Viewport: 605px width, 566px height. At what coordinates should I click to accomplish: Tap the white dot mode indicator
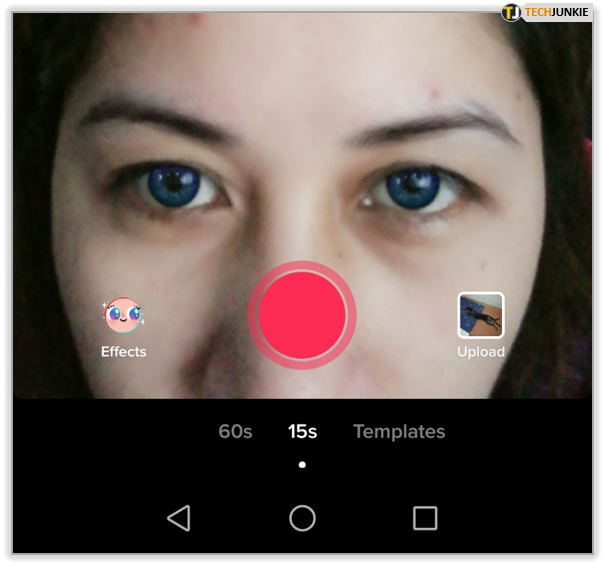coord(302,465)
